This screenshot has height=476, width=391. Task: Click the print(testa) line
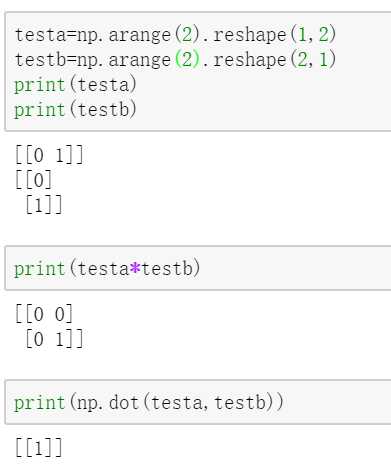tap(75, 85)
